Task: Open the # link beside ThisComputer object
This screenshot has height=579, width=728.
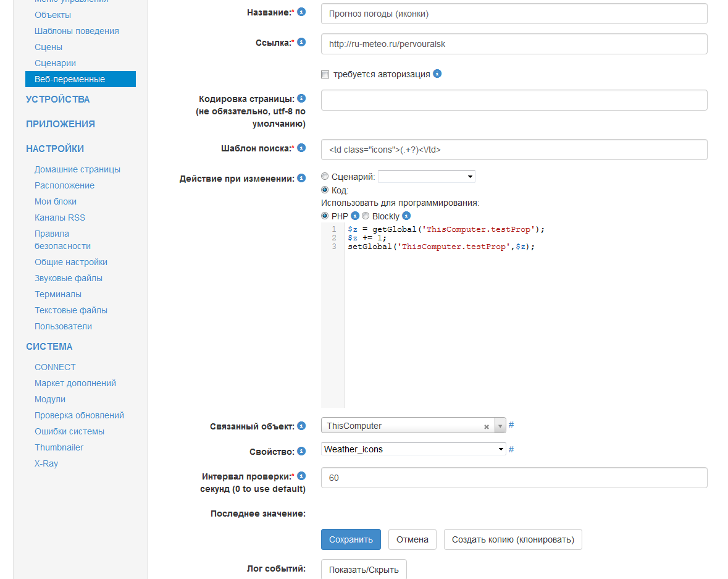Action: click(x=511, y=425)
